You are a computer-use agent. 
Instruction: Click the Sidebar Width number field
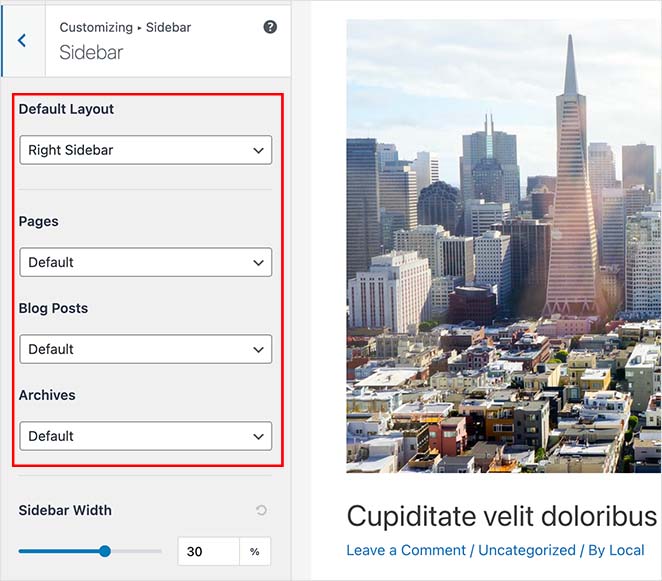point(208,551)
